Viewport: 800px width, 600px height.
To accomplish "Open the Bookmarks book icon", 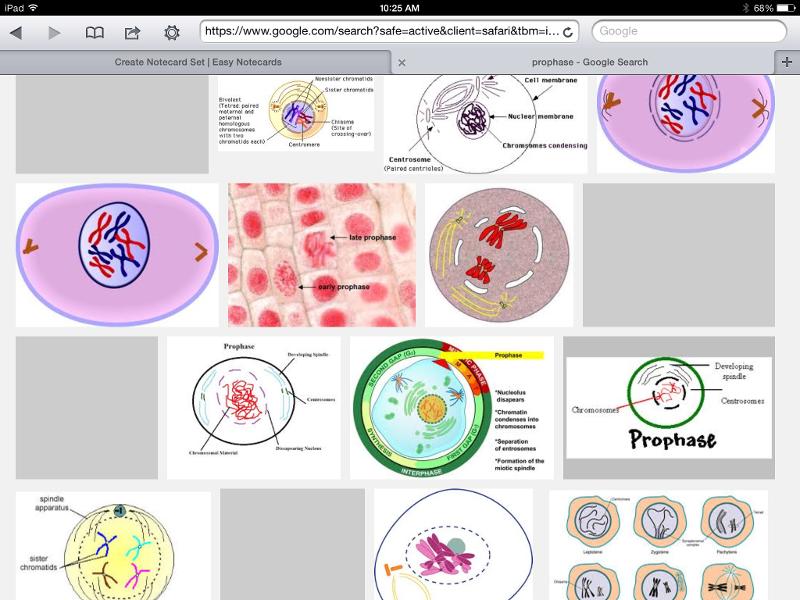I will tap(95, 30).
